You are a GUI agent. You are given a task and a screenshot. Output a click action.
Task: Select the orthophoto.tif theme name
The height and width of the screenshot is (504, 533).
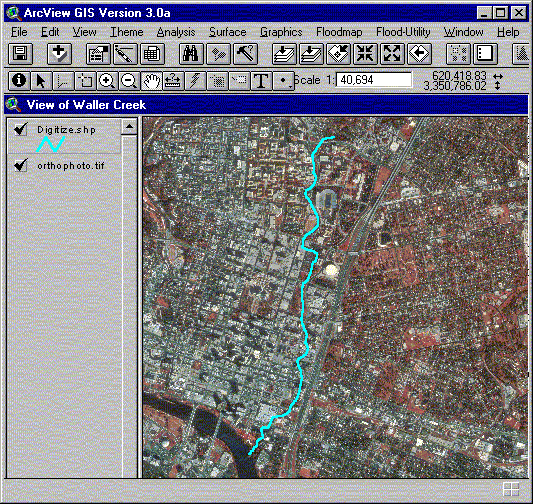tap(71, 166)
